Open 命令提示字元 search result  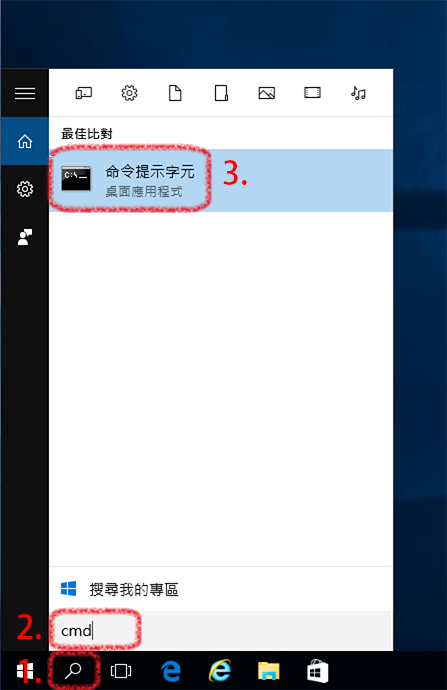(221, 180)
